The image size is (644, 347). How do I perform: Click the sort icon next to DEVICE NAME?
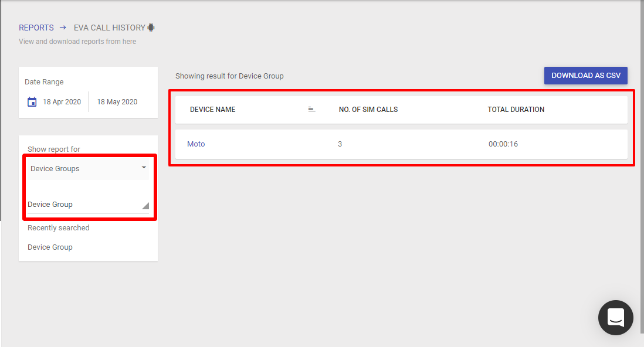coord(311,109)
